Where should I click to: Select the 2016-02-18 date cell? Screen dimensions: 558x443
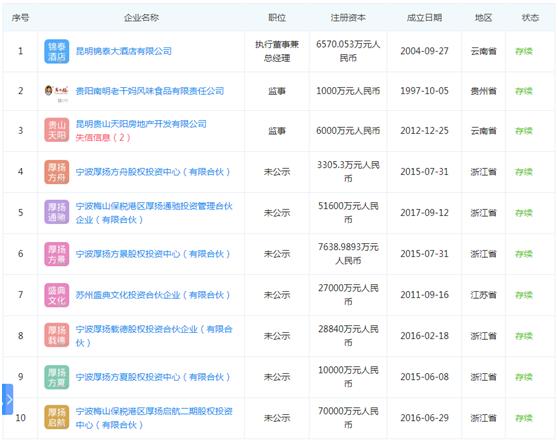[424, 336]
